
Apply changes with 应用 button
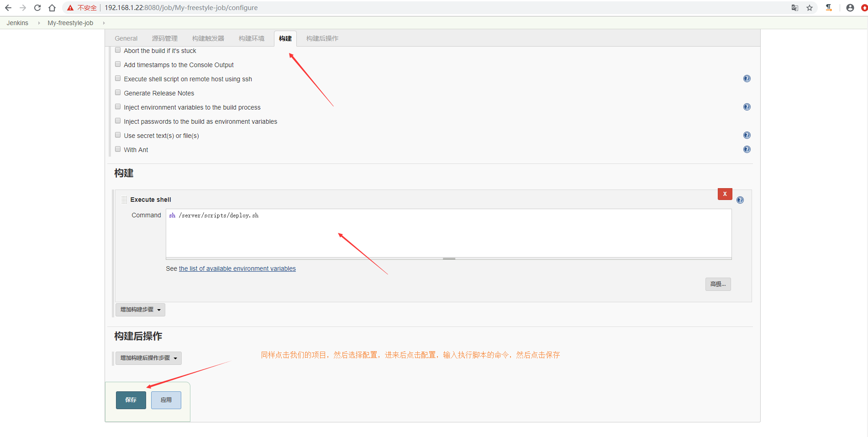166,400
